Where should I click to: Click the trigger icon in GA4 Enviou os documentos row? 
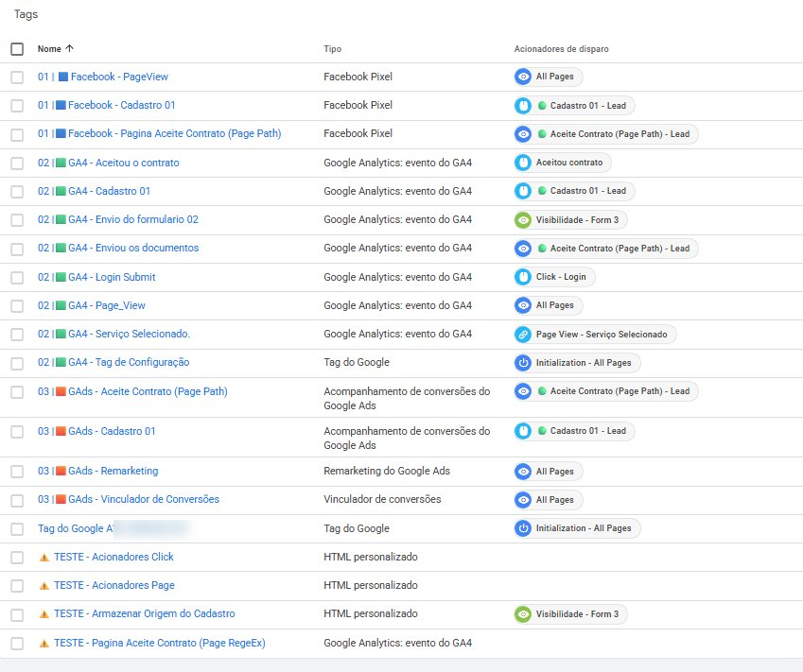tap(523, 249)
